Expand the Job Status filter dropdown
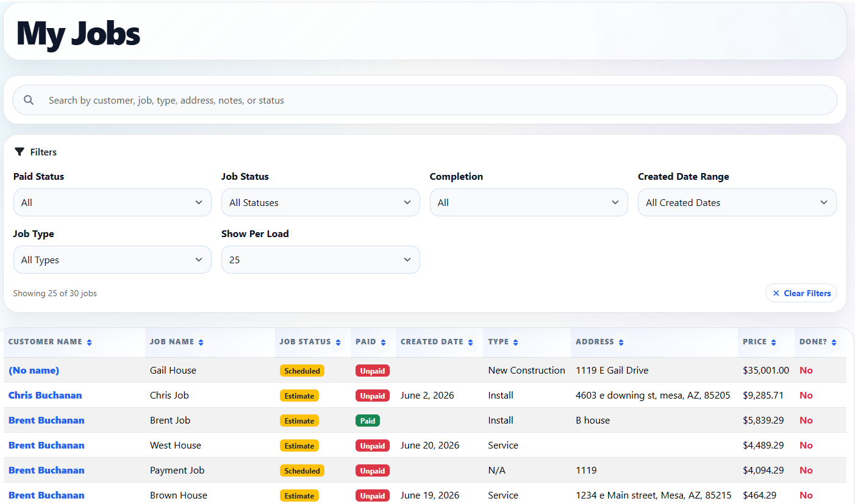 pos(321,202)
